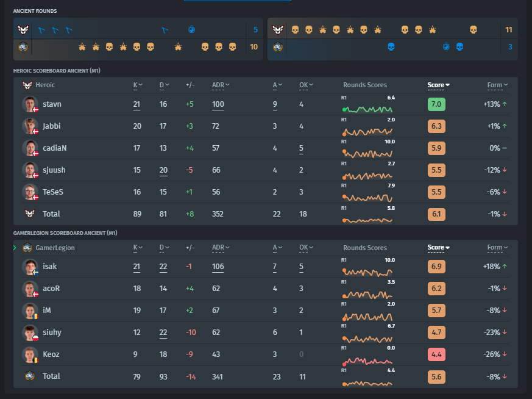
Task: Open sjuush player name link
Action: pyautogui.click(x=54, y=170)
